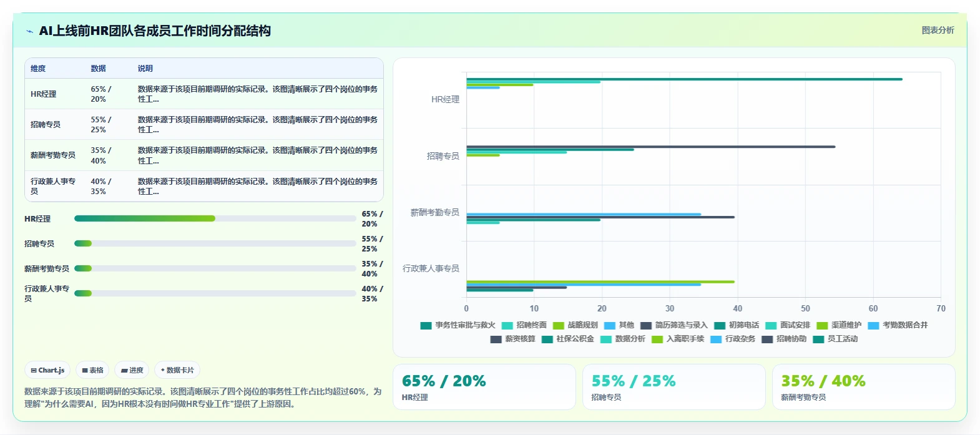980x435 pixels.
Task: Click the description text in the 行政兼人事专员 table row
Action: point(258,186)
